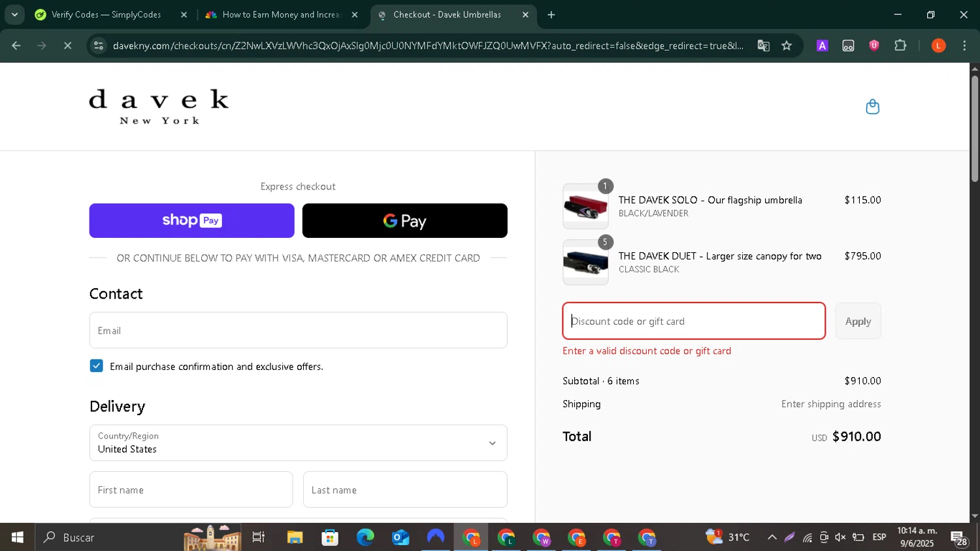Open a new browser tab

point(551,14)
